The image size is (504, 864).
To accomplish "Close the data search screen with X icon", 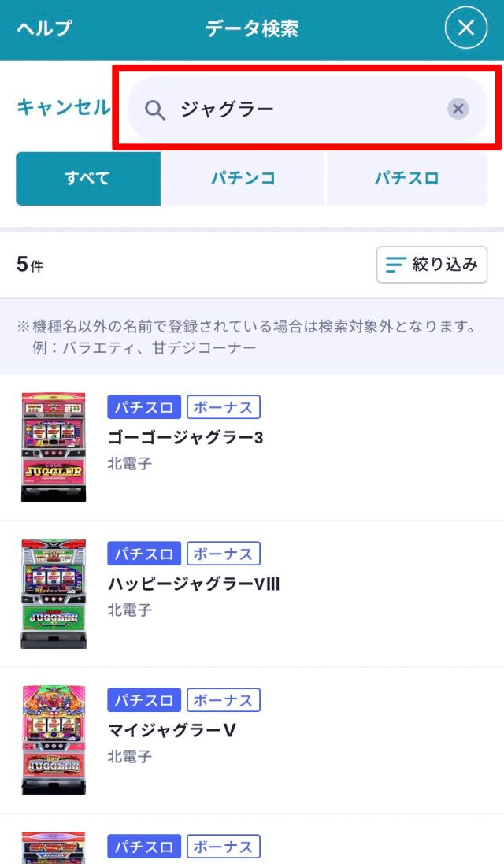I will 466,28.
